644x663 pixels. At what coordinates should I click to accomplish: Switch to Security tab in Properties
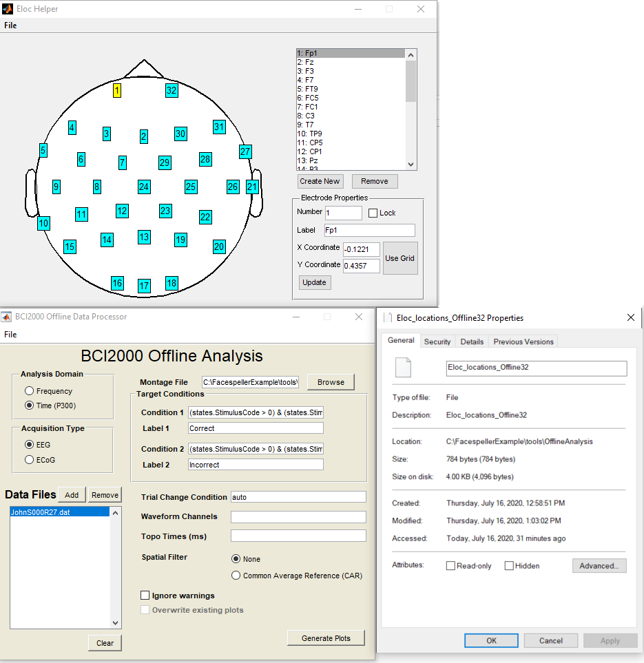(x=437, y=341)
